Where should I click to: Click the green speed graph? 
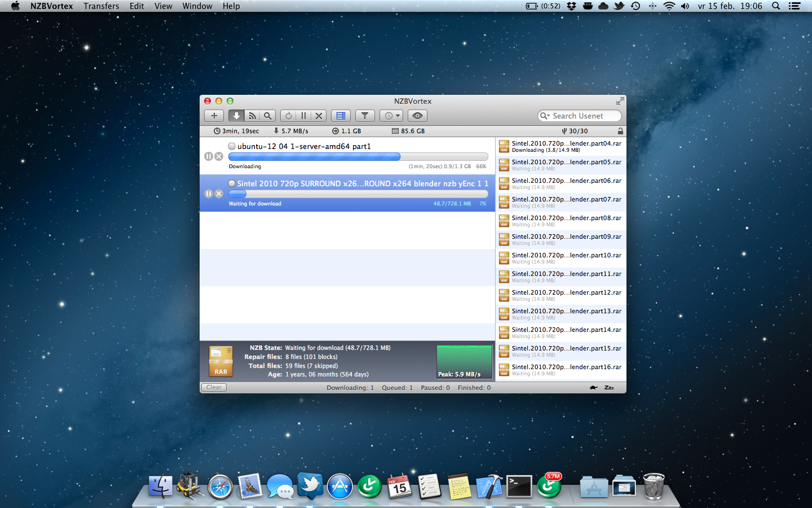pos(464,361)
